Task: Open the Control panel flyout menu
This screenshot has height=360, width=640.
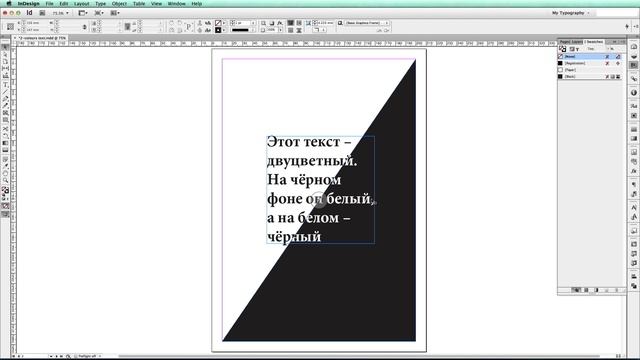Action: coord(636,27)
